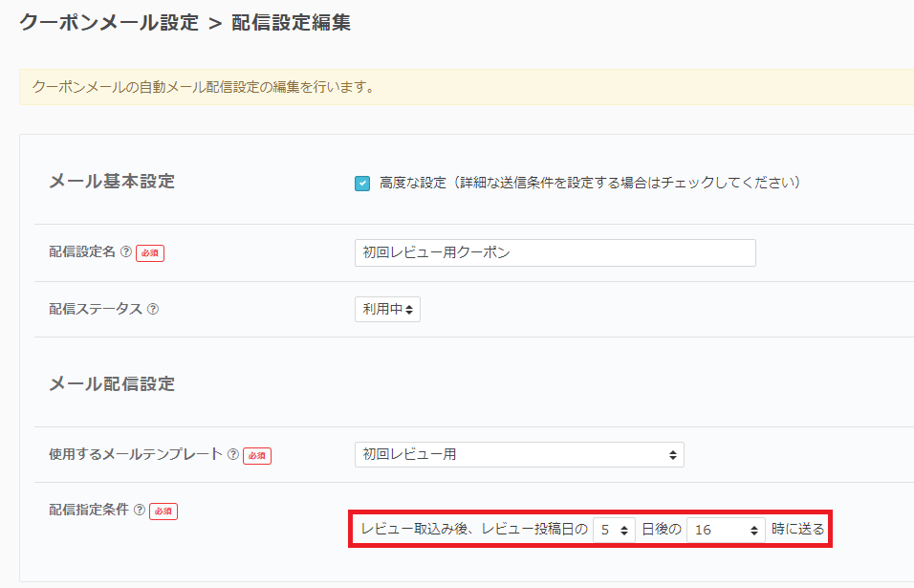The width and height of the screenshot is (914, 588).
Task: Click 必須 badge beside 使用するメールテンプレート
Action: pos(257,456)
